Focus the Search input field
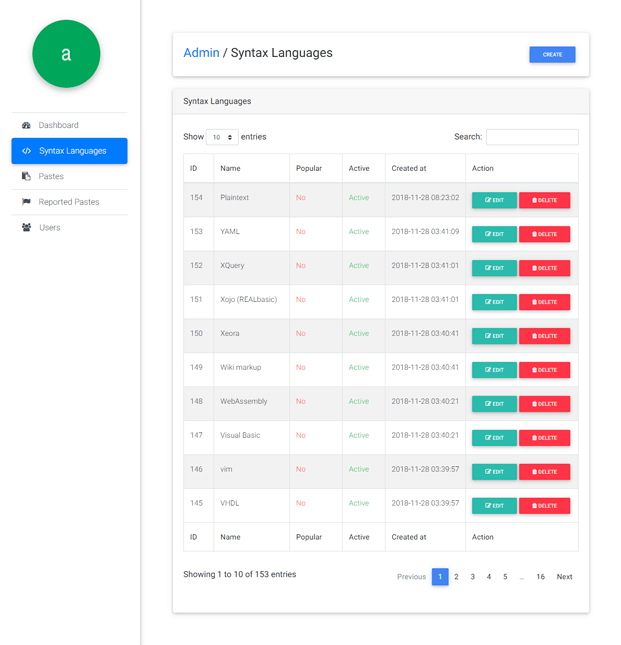Image resolution: width=621 pixels, height=645 pixels. pyautogui.click(x=531, y=137)
